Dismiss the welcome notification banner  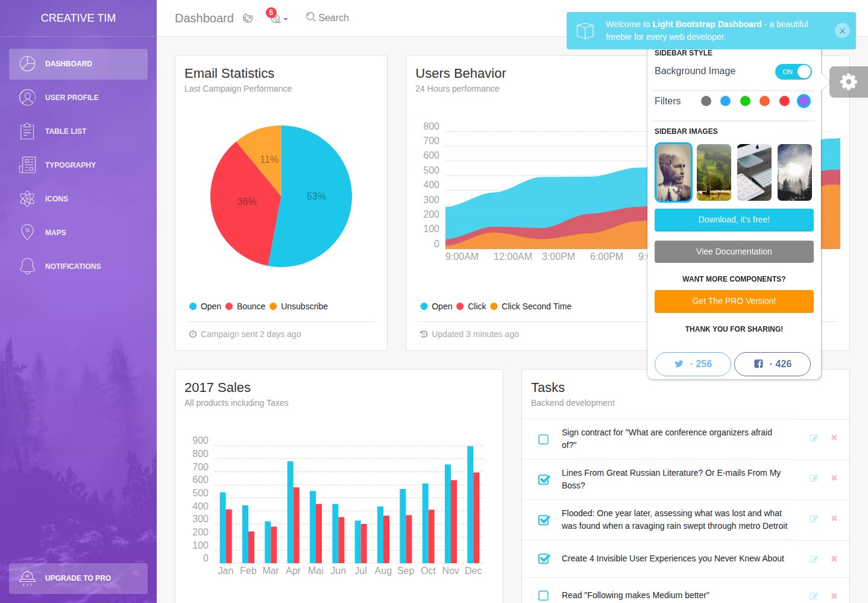(x=843, y=31)
